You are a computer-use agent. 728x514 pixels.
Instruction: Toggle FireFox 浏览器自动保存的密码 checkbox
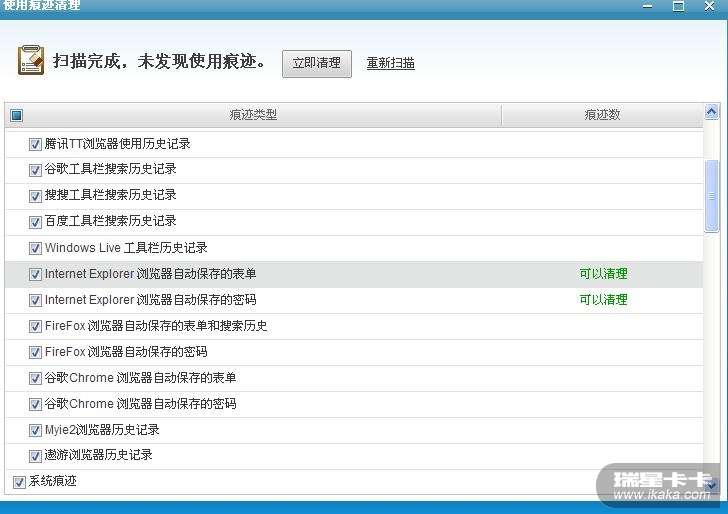[35, 352]
